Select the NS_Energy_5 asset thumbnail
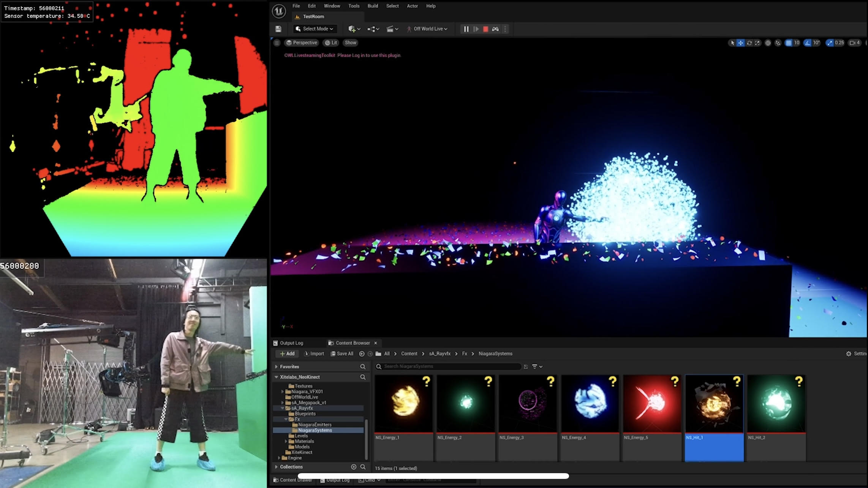Image resolution: width=868 pixels, height=488 pixels. coord(652,404)
